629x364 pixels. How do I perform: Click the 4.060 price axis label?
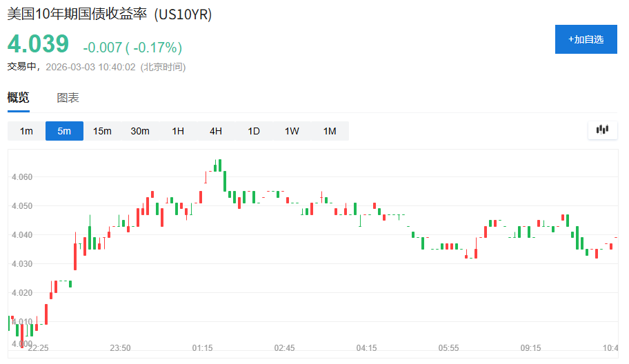click(22, 177)
